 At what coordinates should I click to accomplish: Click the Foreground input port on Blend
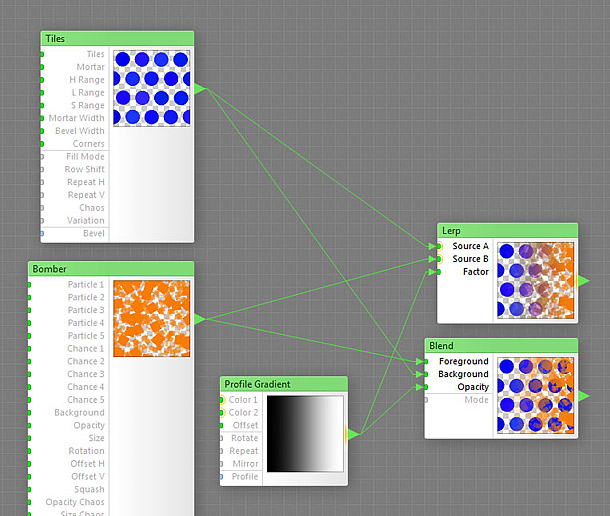[426, 362]
